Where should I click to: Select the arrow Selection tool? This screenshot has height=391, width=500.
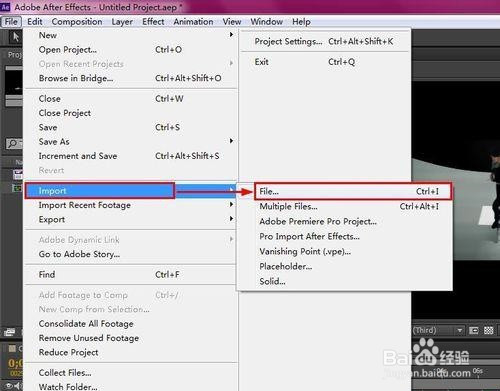15,37
